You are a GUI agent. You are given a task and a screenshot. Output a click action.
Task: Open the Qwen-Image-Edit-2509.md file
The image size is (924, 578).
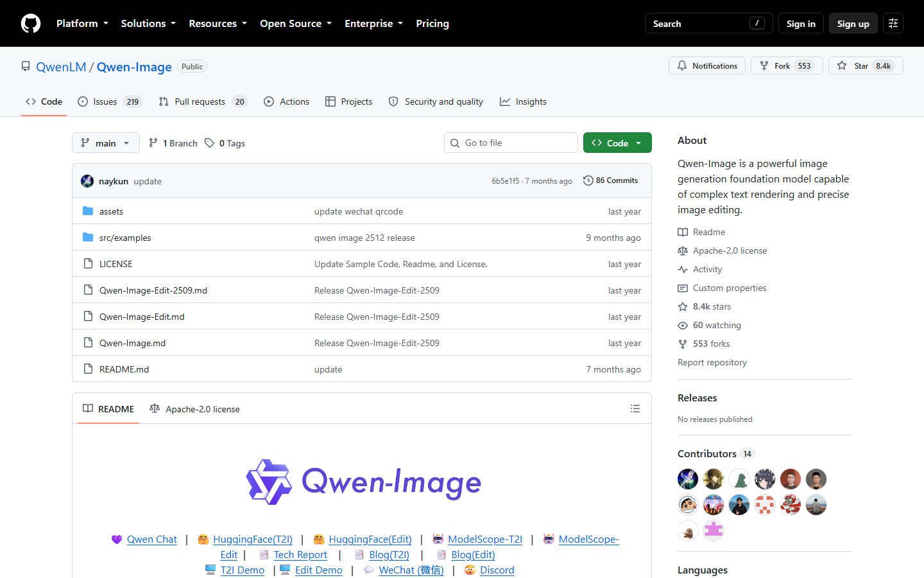(153, 290)
